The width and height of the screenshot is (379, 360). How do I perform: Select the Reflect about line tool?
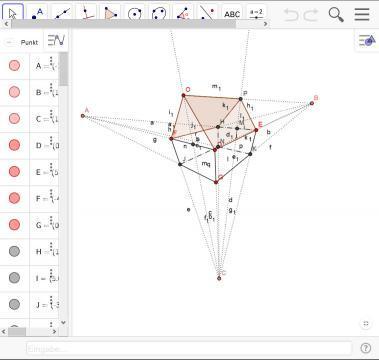point(208,13)
